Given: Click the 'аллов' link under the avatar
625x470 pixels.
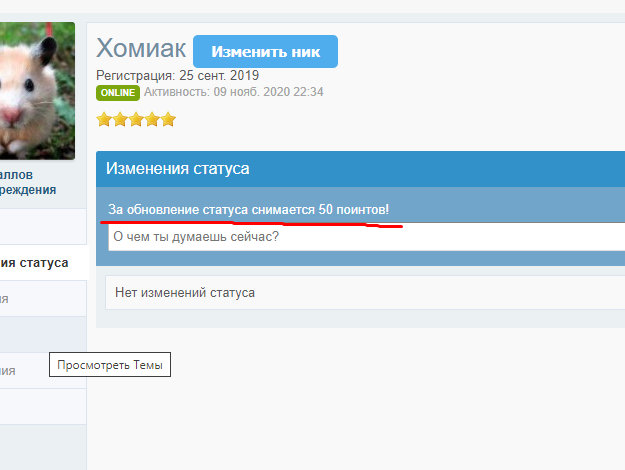Looking at the screenshot, I should coord(16,175).
